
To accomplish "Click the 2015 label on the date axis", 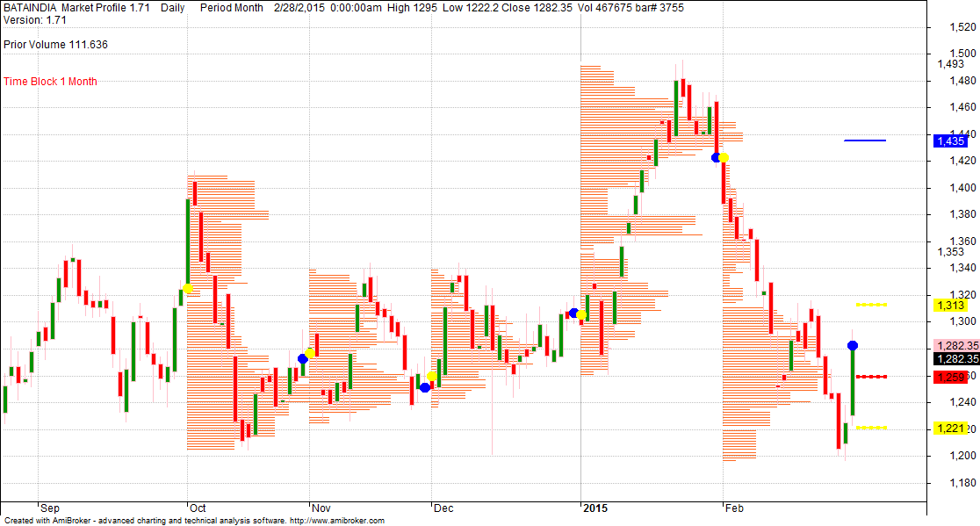I will 595,508.
